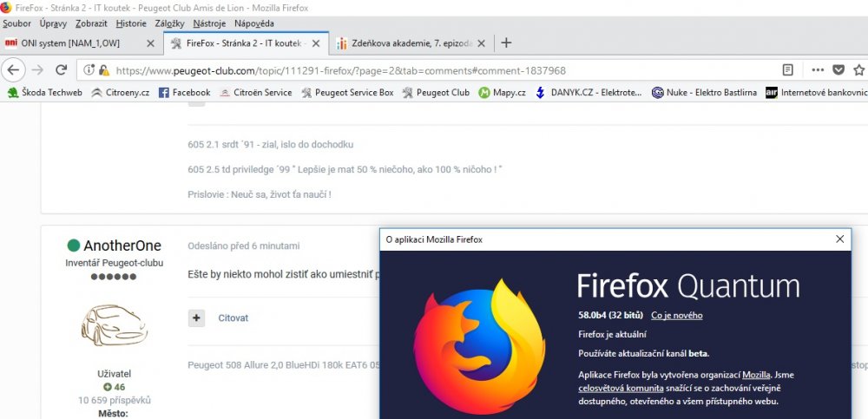Select FireFox - Stránka 2 - IT koutek tab

pos(247,43)
